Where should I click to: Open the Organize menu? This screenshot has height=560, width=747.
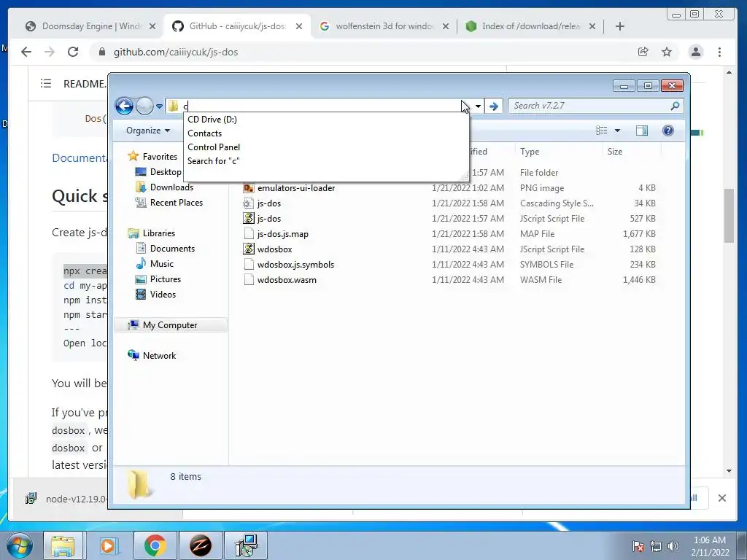pyautogui.click(x=147, y=131)
